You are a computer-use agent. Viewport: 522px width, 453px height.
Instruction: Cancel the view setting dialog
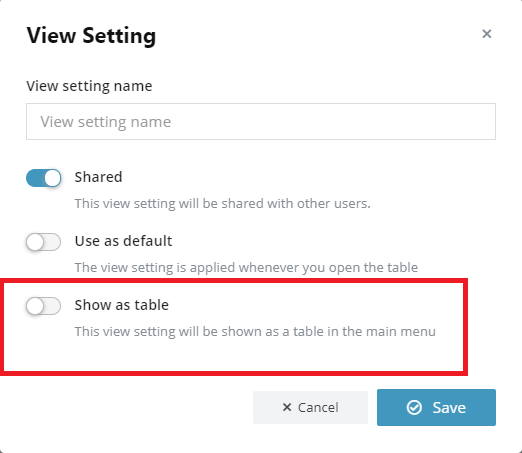pos(310,407)
